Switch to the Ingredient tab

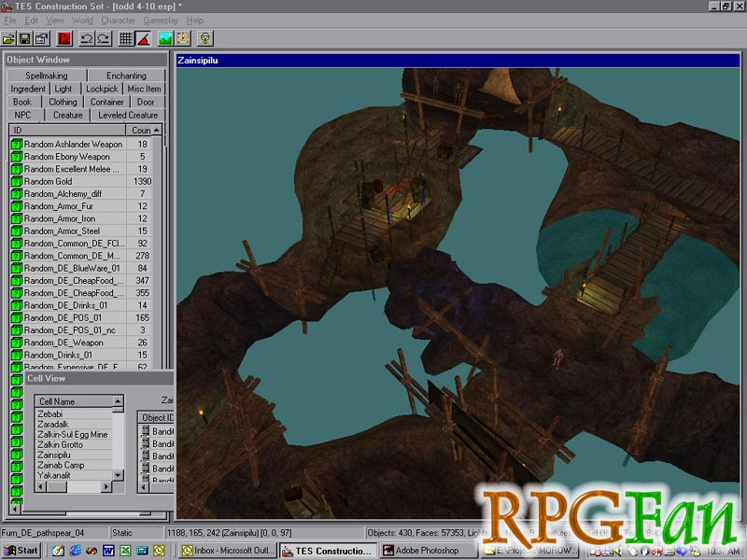[28, 89]
